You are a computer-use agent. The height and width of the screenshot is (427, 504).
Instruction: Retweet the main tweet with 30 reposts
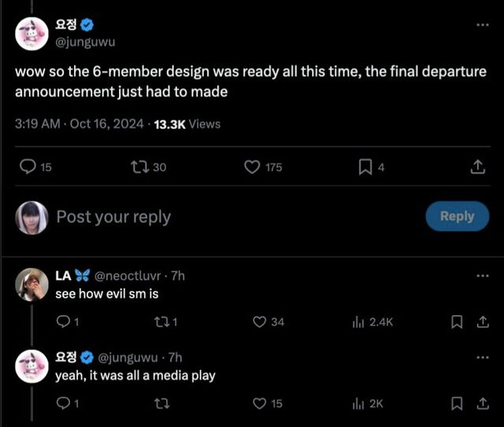139,167
